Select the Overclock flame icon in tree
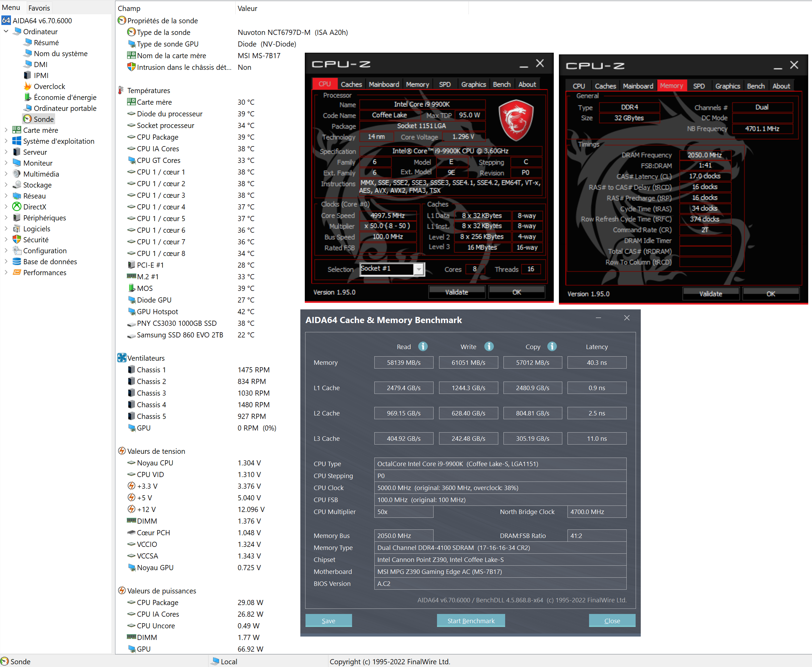The height and width of the screenshot is (667, 812). [28, 86]
